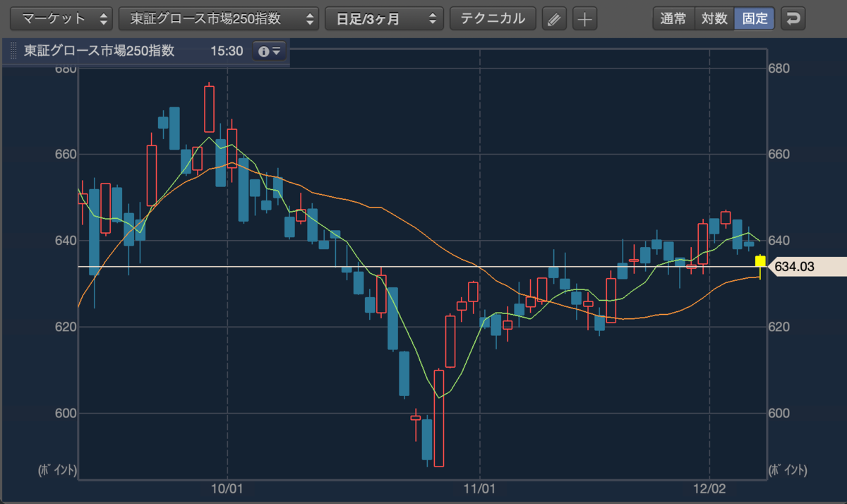
Task: Open the info dropdown in chart header
Action: tap(270, 52)
